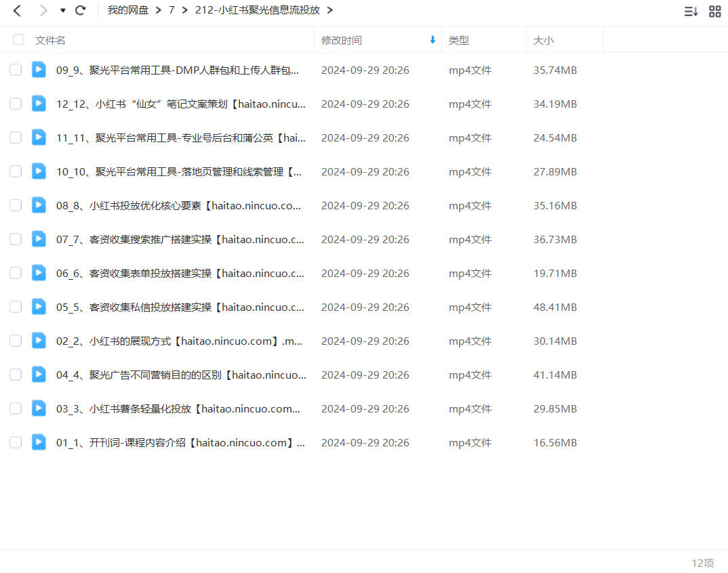Viewport: 728px width, 573px height.
Task: Check the box for 04_4 聚光广告 file
Action: point(16,375)
